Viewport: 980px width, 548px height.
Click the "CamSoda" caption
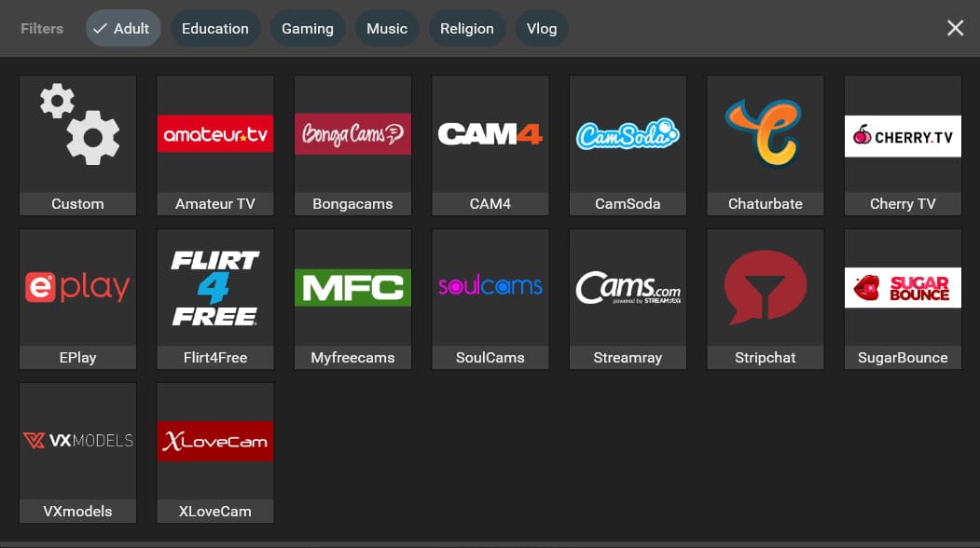click(628, 204)
